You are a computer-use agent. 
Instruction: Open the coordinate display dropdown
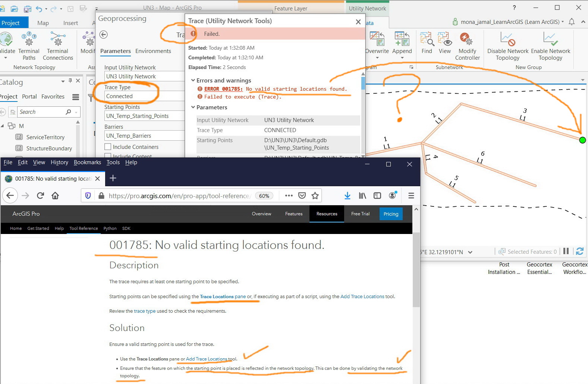pyautogui.click(x=470, y=252)
